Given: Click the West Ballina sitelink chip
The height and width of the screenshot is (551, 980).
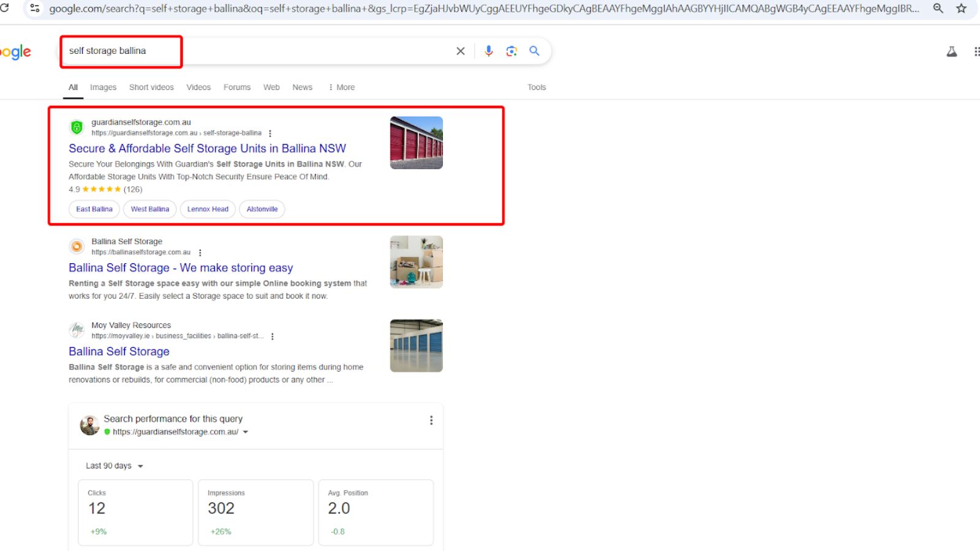Looking at the screenshot, I should click(x=150, y=209).
